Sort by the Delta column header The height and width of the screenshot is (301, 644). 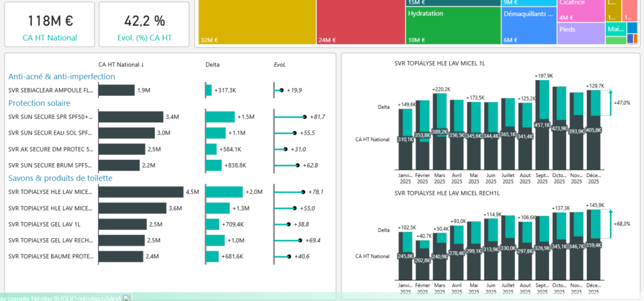[x=213, y=64]
